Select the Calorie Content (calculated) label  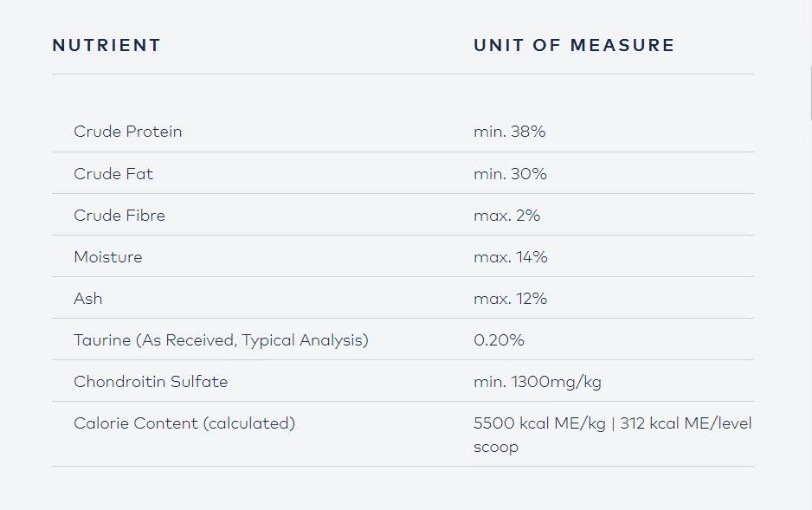(x=184, y=423)
